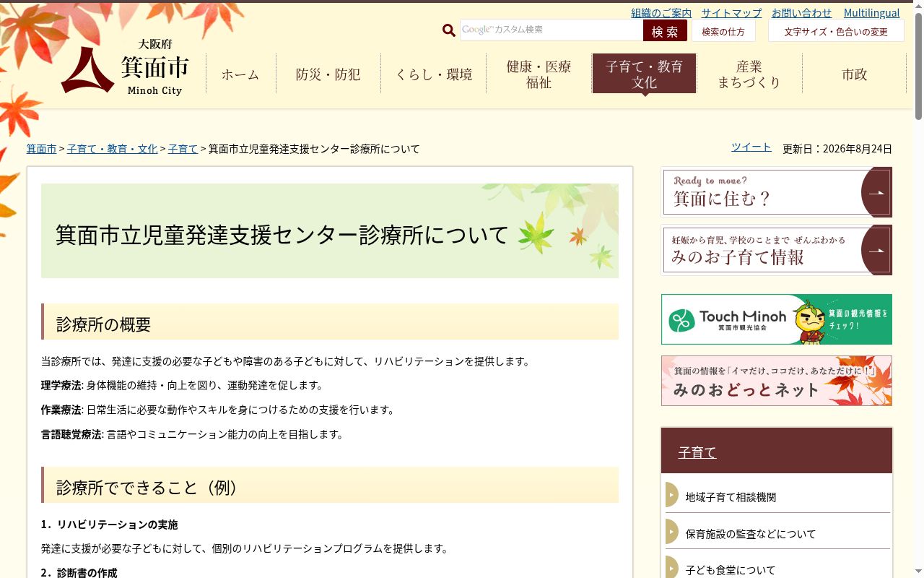Viewport: 924px width, 578px height.
Task: Follow the 子育て breadcrumb link
Action: [183, 149]
